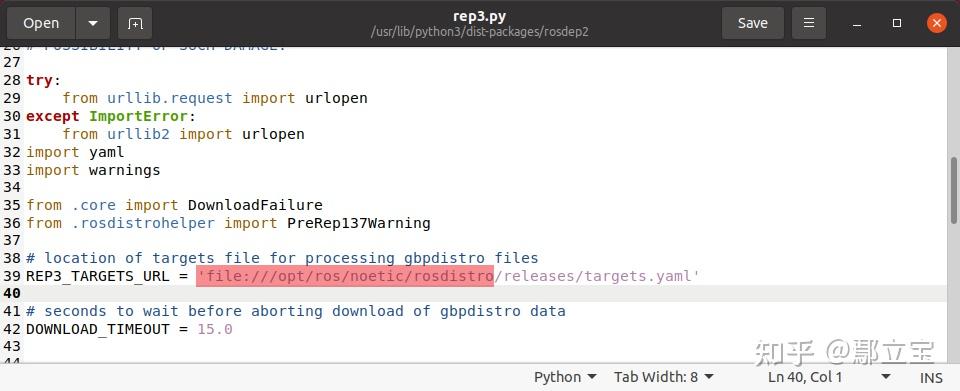Click the Open button
The image size is (960, 391).
pos(41,23)
